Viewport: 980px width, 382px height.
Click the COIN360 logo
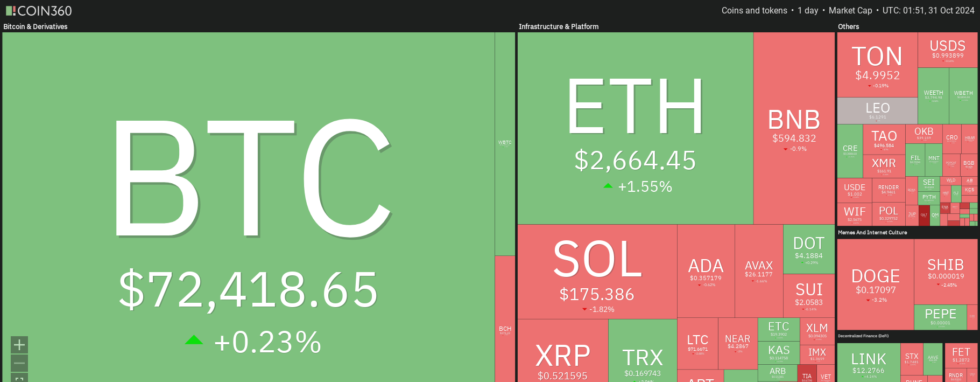pyautogui.click(x=39, y=11)
